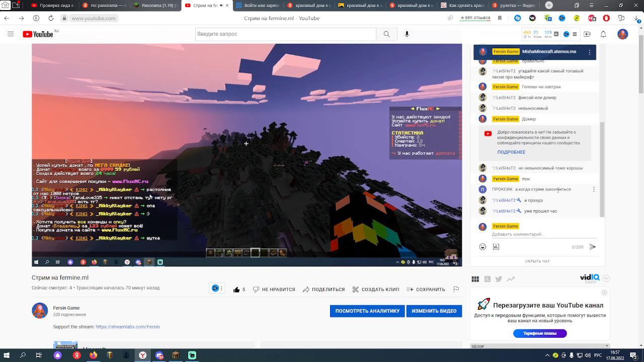The image size is (644, 362).
Task: Open Discord from the taskbar
Action: click(159, 355)
